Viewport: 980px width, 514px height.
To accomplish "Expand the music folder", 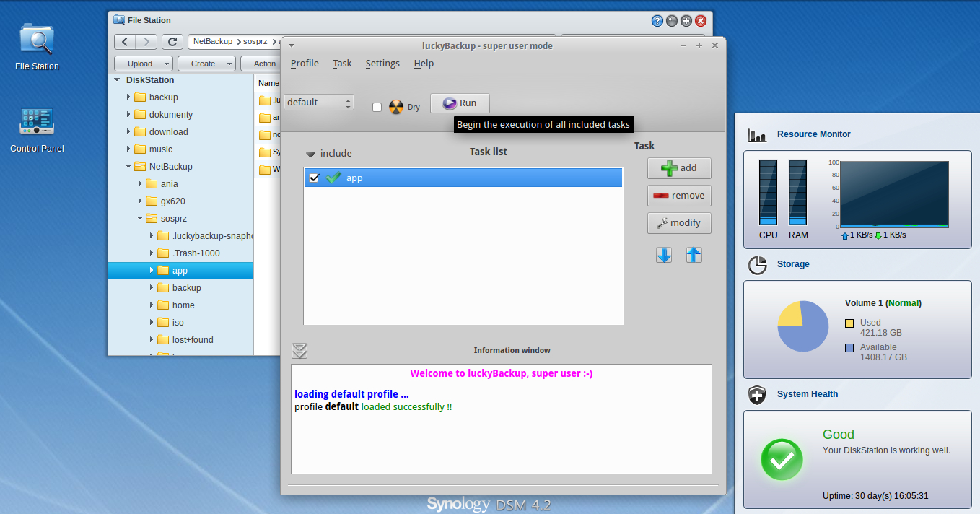I will click(128, 149).
